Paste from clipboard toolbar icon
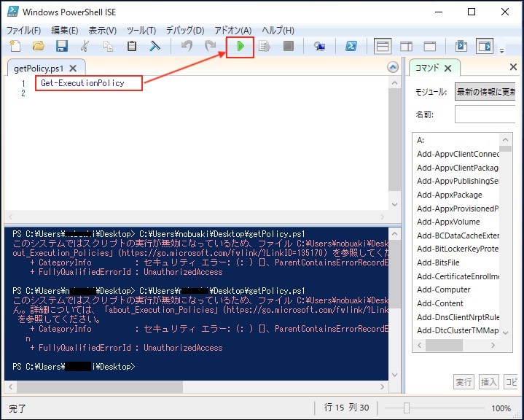 [x=132, y=46]
